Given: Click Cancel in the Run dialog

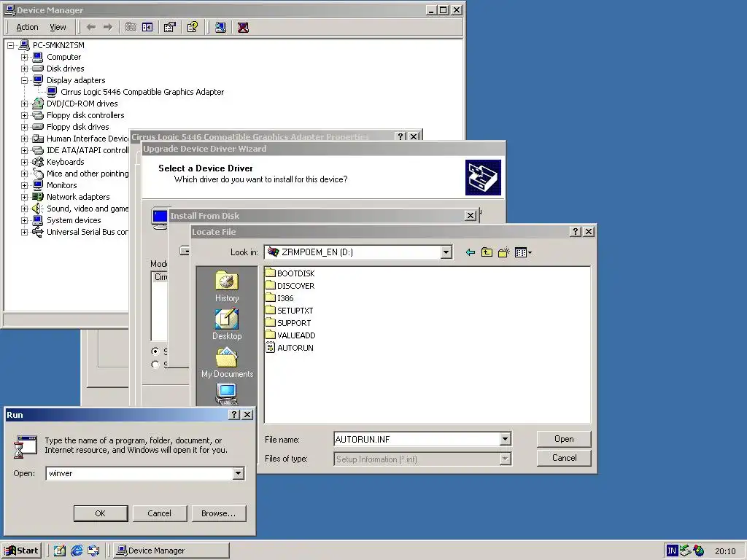Looking at the screenshot, I should pos(160,513).
